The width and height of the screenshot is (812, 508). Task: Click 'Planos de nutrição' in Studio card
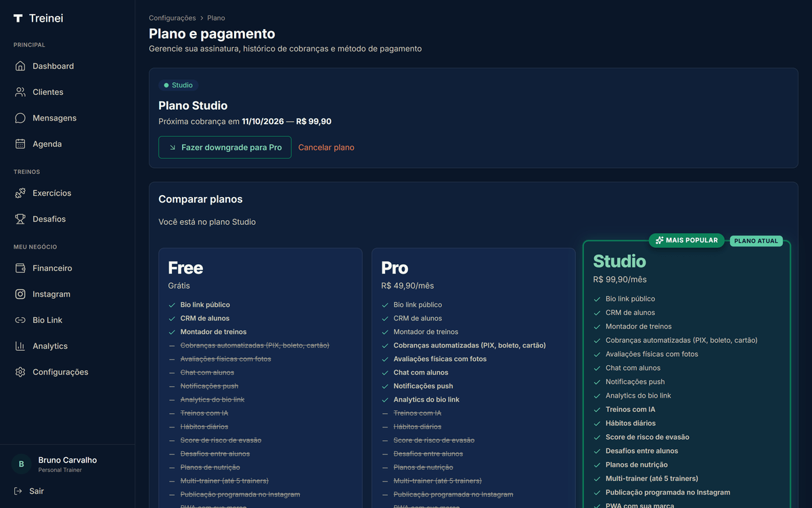(x=637, y=465)
